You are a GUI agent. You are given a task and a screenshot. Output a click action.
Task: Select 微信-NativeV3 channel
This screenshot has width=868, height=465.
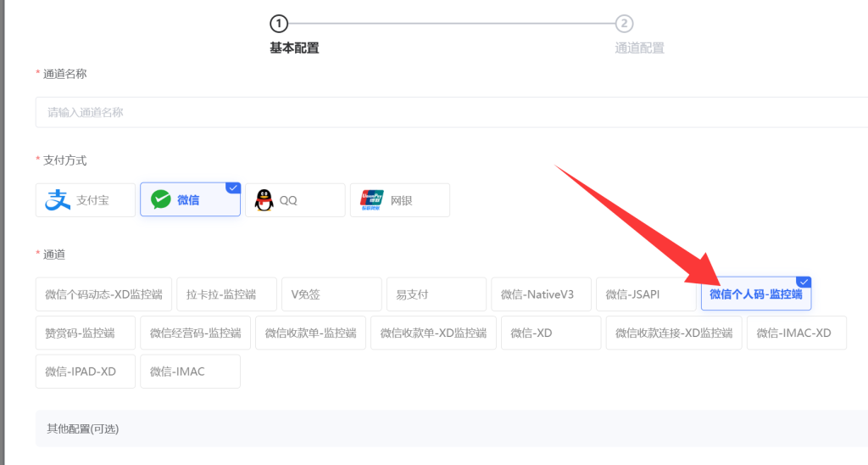(x=541, y=294)
